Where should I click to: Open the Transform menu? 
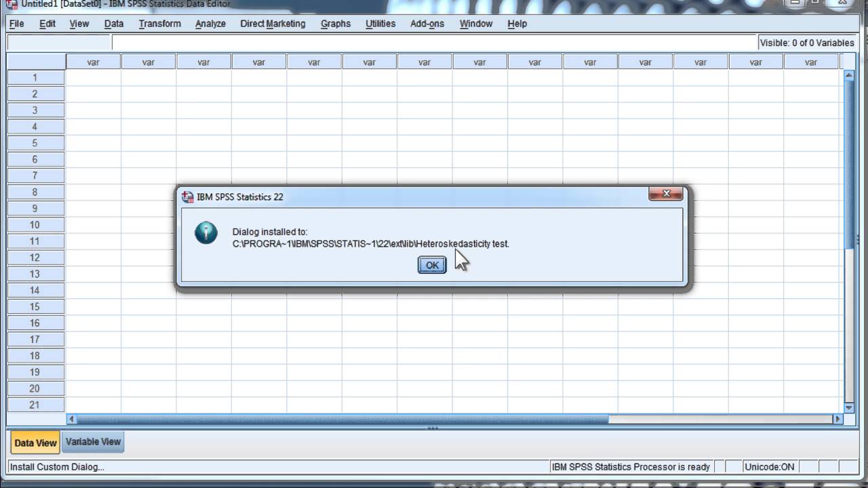click(160, 24)
